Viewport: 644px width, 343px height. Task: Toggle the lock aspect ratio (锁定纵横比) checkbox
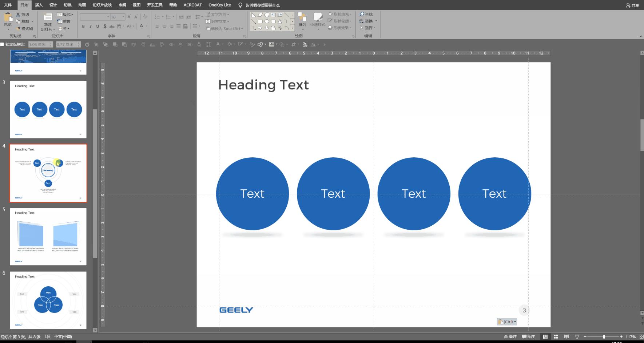(x=3, y=44)
